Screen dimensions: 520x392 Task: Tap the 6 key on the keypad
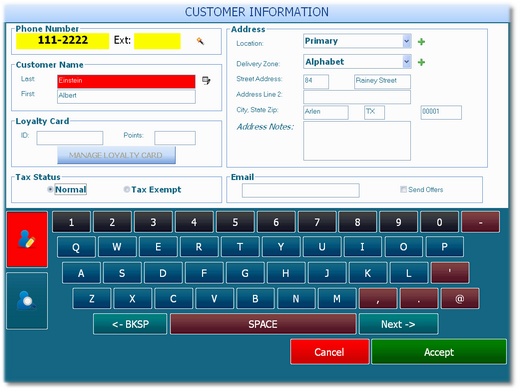point(276,222)
